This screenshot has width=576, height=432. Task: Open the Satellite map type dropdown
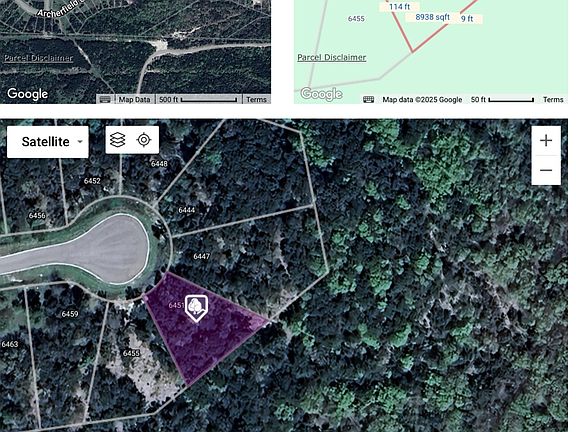48,142
